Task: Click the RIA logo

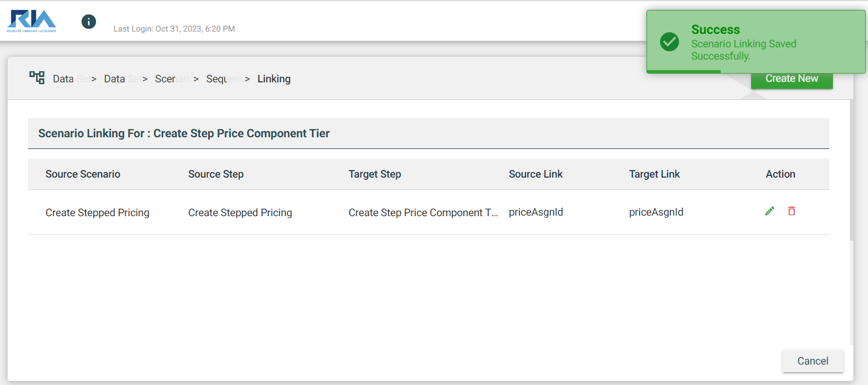Action: pyautogui.click(x=32, y=21)
